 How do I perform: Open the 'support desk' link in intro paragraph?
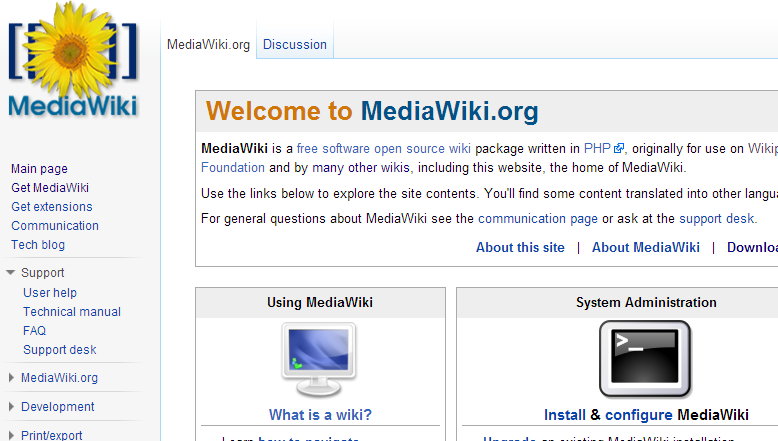point(716,219)
